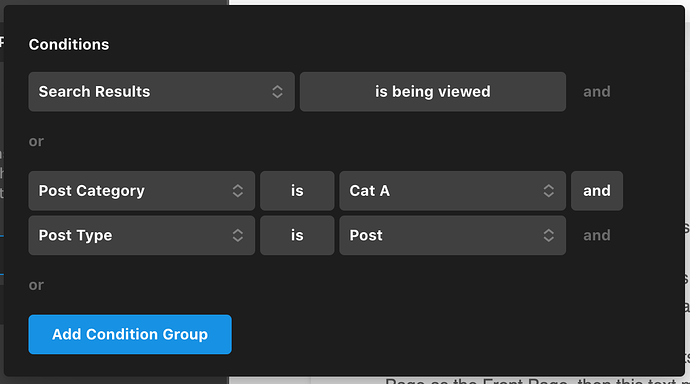Click the highlighted 'and' button after Cat A
This screenshot has height=384, width=690.
coord(597,191)
